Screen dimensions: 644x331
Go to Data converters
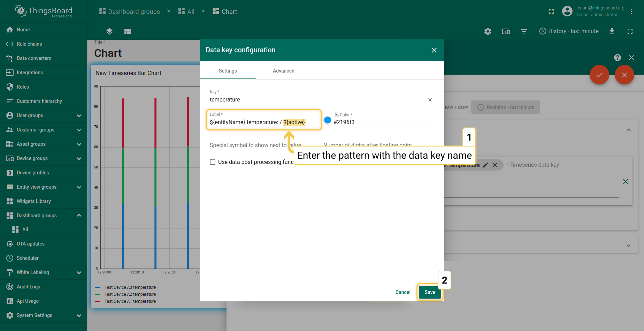tap(43, 58)
